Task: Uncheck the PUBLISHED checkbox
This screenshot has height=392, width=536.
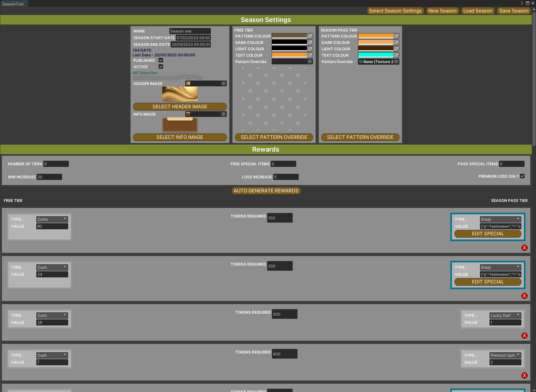Action: click(161, 60)
